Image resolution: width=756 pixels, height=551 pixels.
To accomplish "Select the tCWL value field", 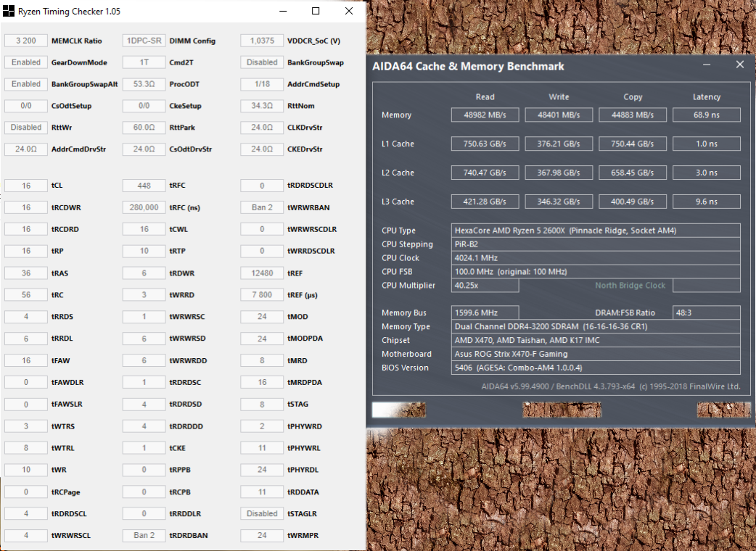I will click(x=144, y=229).
